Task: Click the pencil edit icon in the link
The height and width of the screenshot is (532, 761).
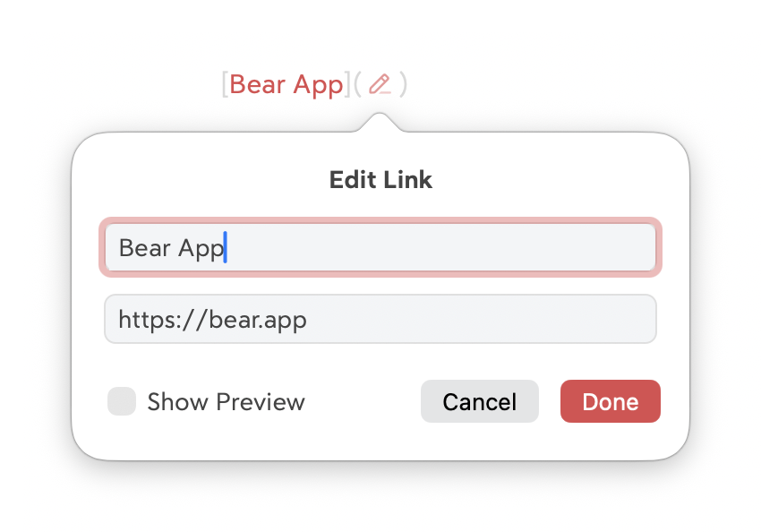Action: [380, 84]
